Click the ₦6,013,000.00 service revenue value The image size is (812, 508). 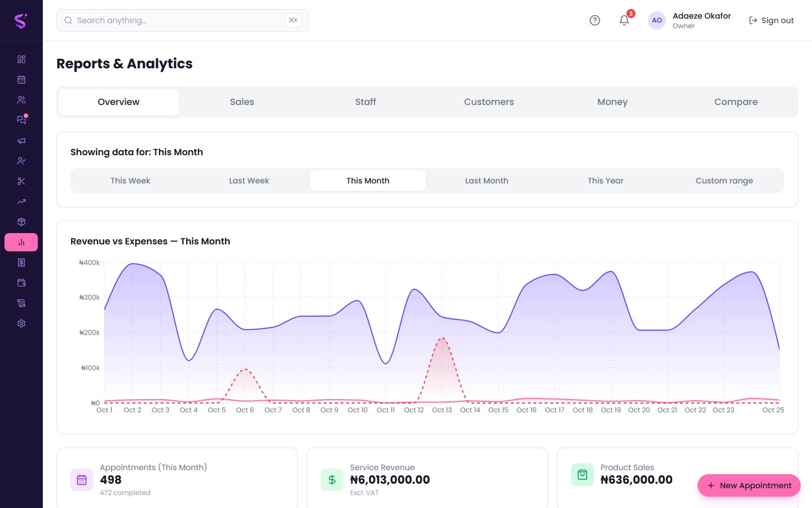(x=390, y=480)
